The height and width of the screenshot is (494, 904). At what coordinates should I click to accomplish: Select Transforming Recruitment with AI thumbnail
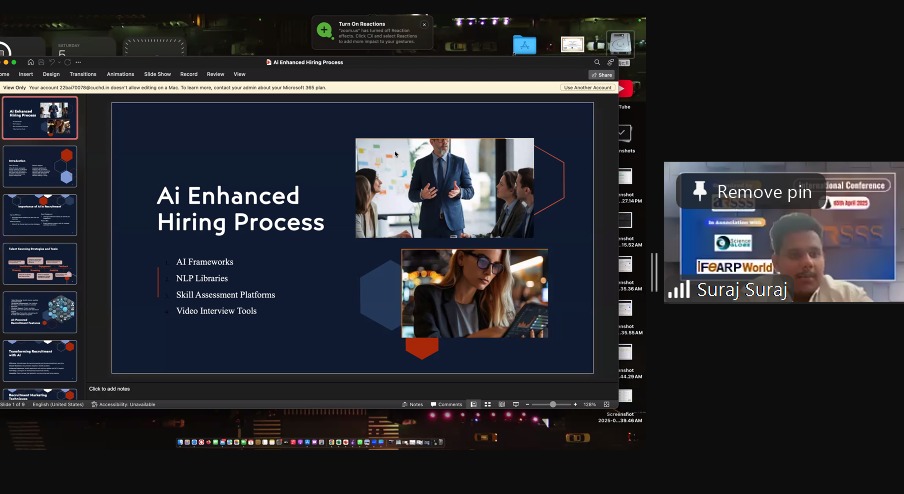point(40,361)
